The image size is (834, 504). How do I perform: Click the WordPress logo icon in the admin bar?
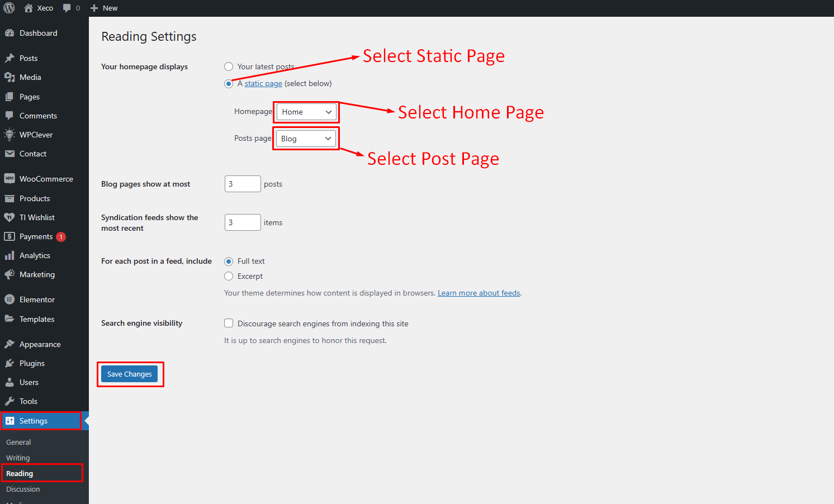click(x=9, y=8)
